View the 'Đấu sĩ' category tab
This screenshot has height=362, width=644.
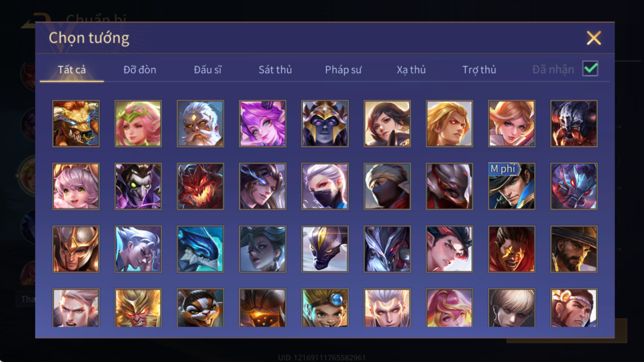pos(208,70)
